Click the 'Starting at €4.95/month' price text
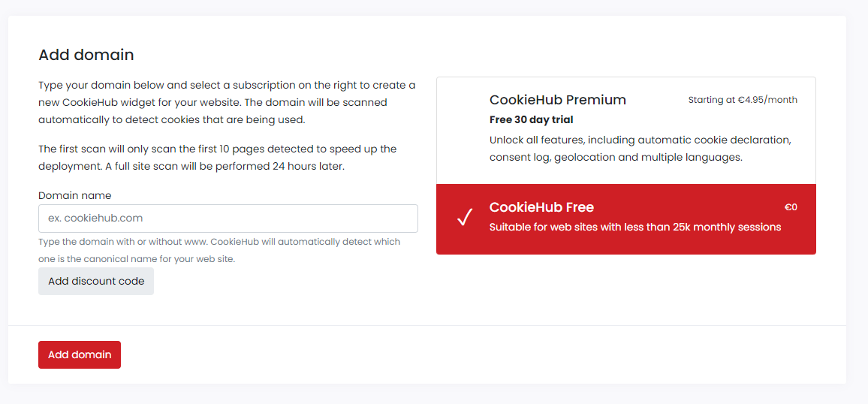 [x=743, y=100]
